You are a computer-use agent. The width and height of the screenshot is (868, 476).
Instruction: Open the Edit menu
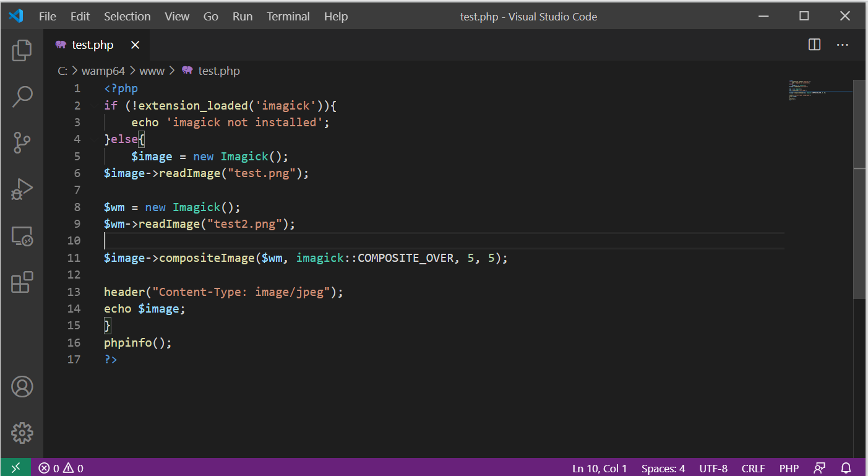pos(80,17)
